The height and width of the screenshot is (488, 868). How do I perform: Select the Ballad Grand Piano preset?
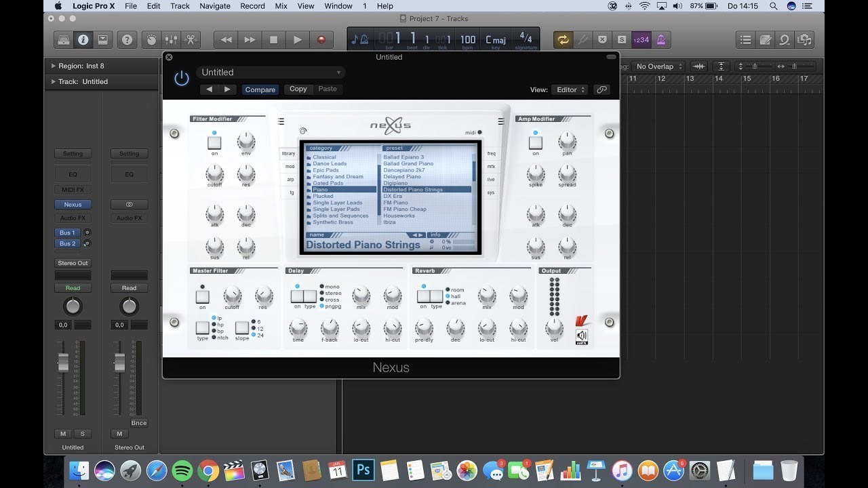[x=408, y=163]
